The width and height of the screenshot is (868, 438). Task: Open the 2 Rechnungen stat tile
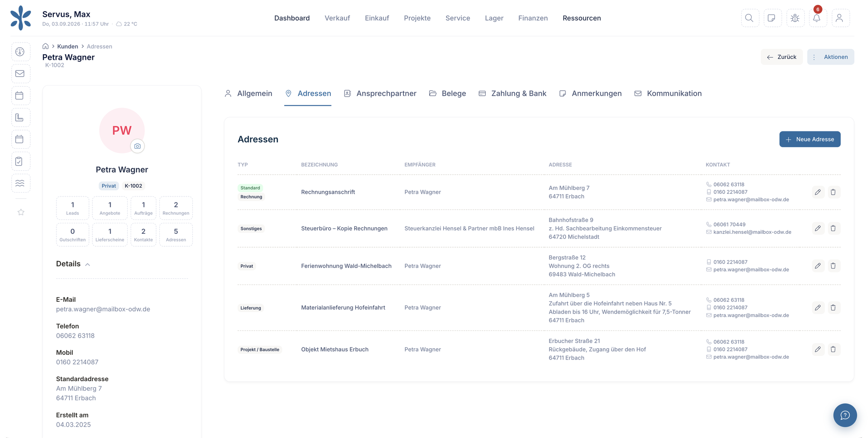176,208
